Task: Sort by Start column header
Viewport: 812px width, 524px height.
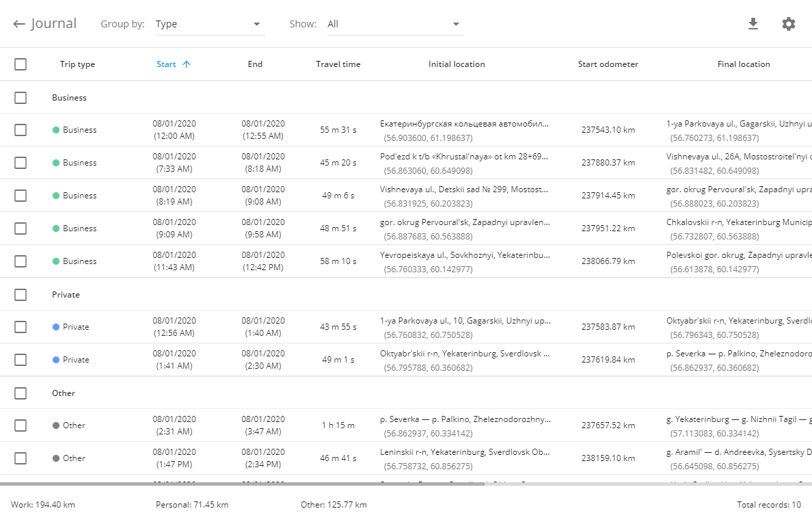Action: click(166, 64)
